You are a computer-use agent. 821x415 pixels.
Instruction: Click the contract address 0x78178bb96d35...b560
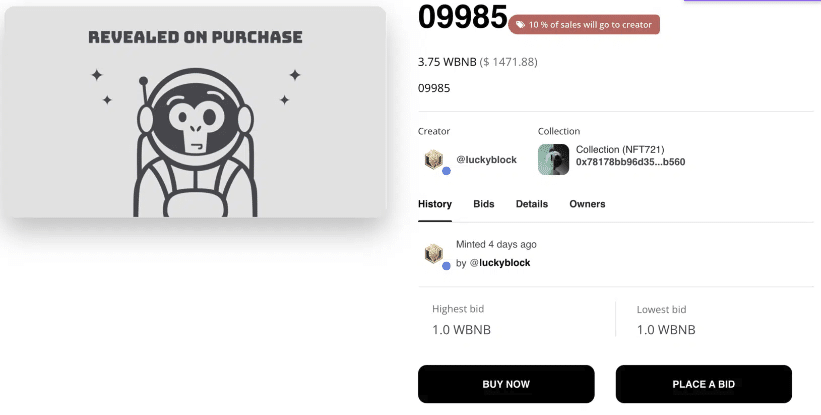pyautogui.click(x=630, y=162)
